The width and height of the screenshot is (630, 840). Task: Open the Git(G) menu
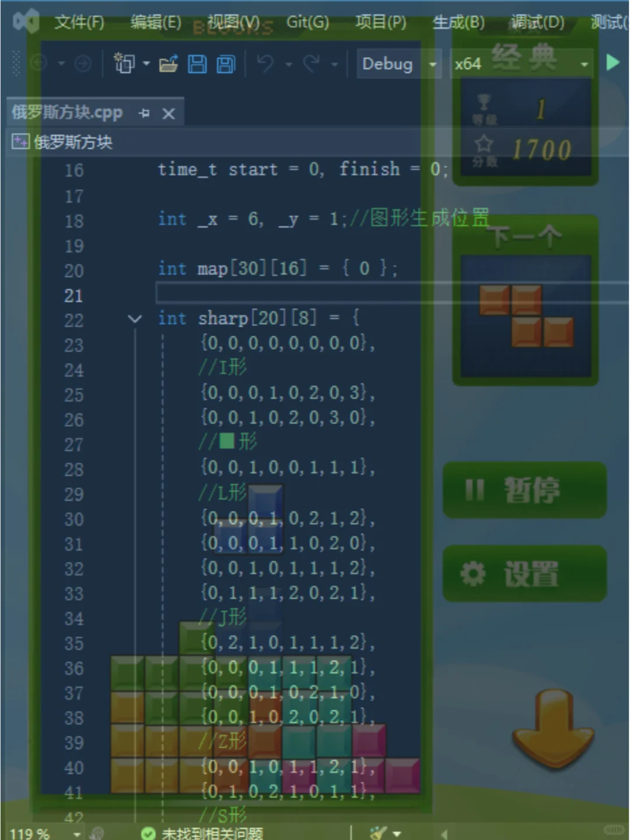(307, 23)
